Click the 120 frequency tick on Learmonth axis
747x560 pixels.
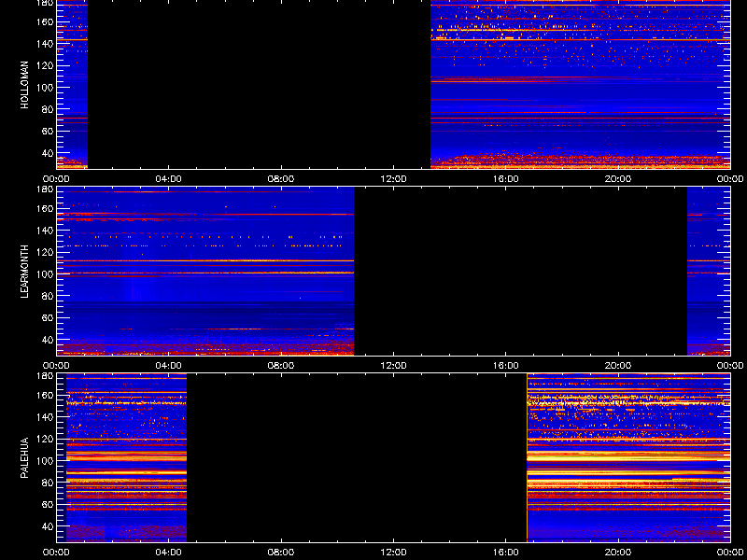pos(46,252)
